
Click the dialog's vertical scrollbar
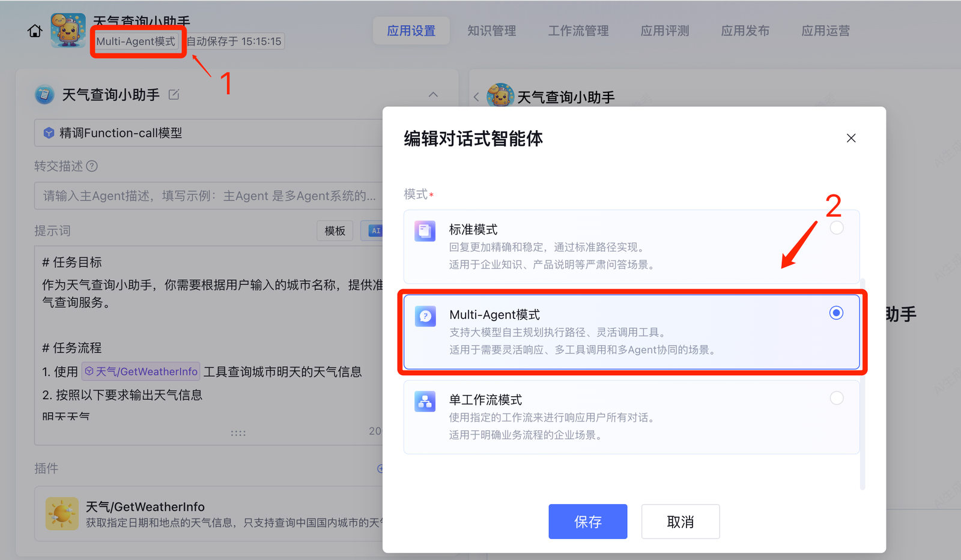click(862, 384)
